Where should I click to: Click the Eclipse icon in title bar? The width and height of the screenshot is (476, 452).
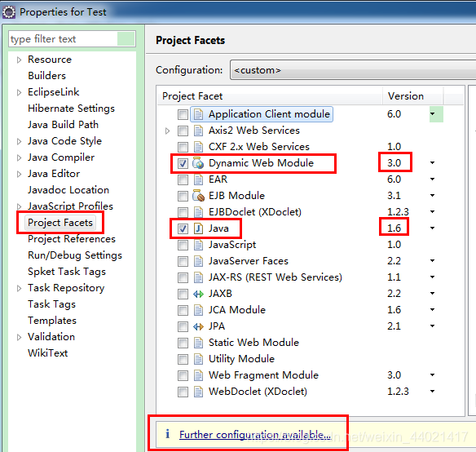click(x=8, y=12)
